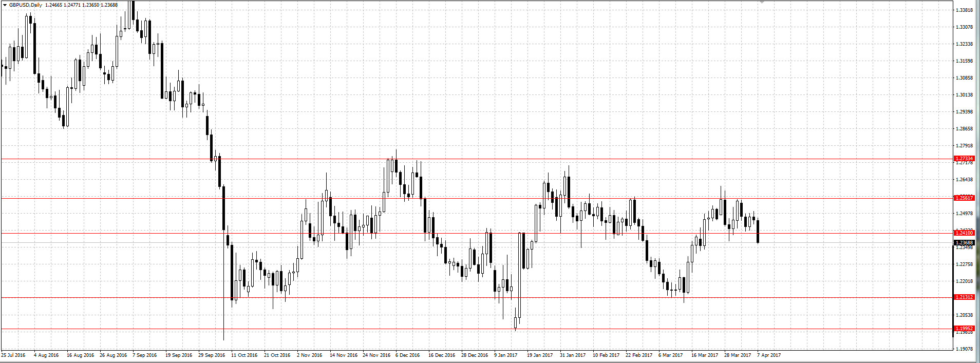980x363 pixels.
Task: Click the 21 Oct 2016 date label
Action: 277,355
